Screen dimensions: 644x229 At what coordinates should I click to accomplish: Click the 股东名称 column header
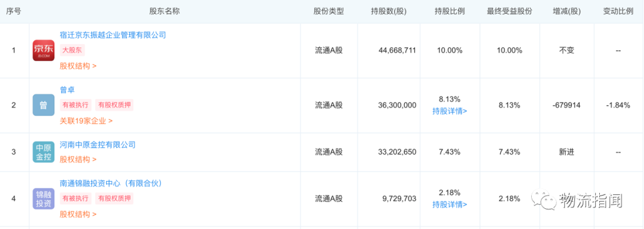pyautogui.click(x=165, y=11)
